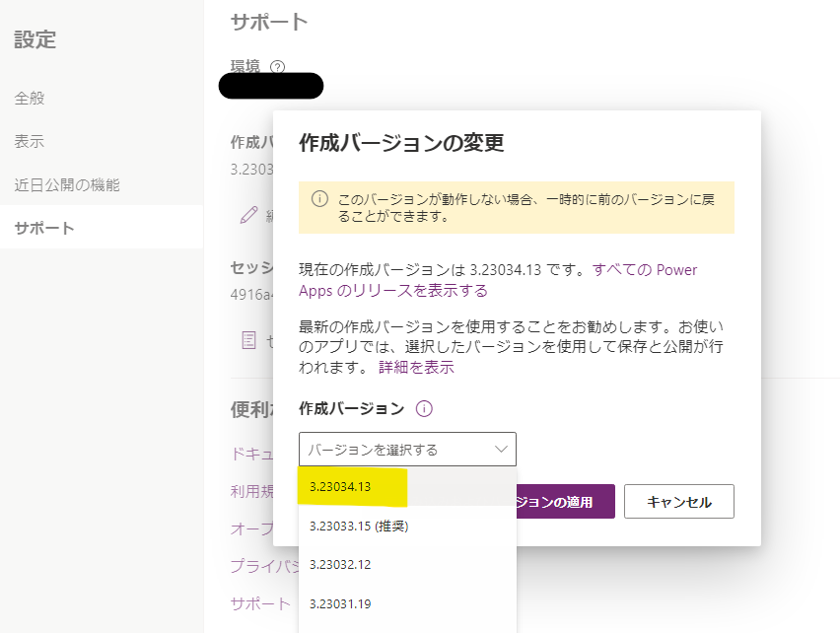The width and height of the screenshot is (840, 633).
Task: Select version 3.23031.19 option
Action: click(x=340, y=603)
